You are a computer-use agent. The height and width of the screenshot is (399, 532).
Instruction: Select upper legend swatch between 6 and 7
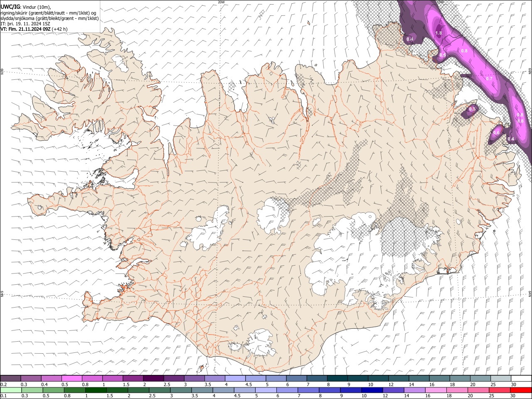point(296,379)
